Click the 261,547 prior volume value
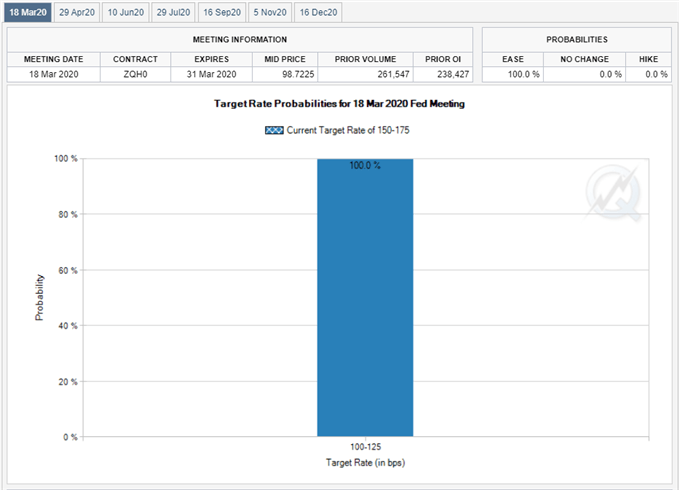This screenshot has width=679, height=490. pyautogui.click(x=393, y=74)
